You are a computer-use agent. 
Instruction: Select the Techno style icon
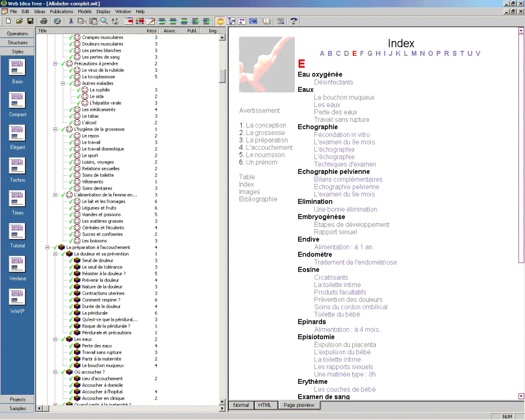[x=17, y=166]
